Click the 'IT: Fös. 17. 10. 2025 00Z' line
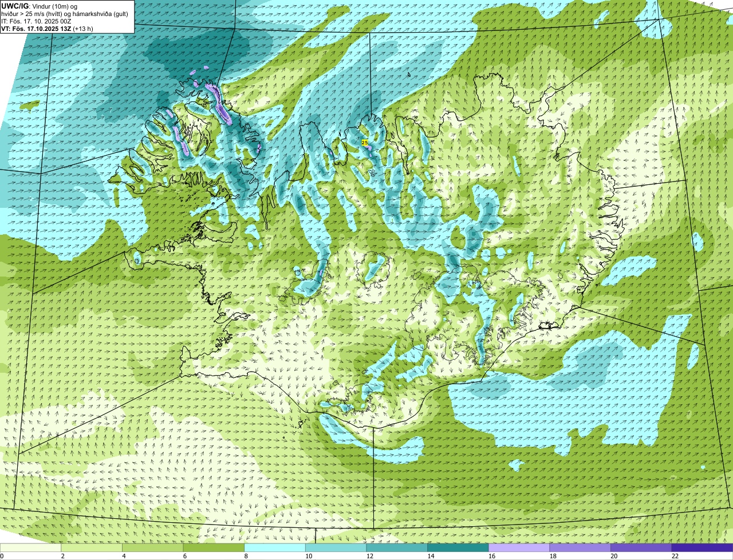 [x=36, y=21]
